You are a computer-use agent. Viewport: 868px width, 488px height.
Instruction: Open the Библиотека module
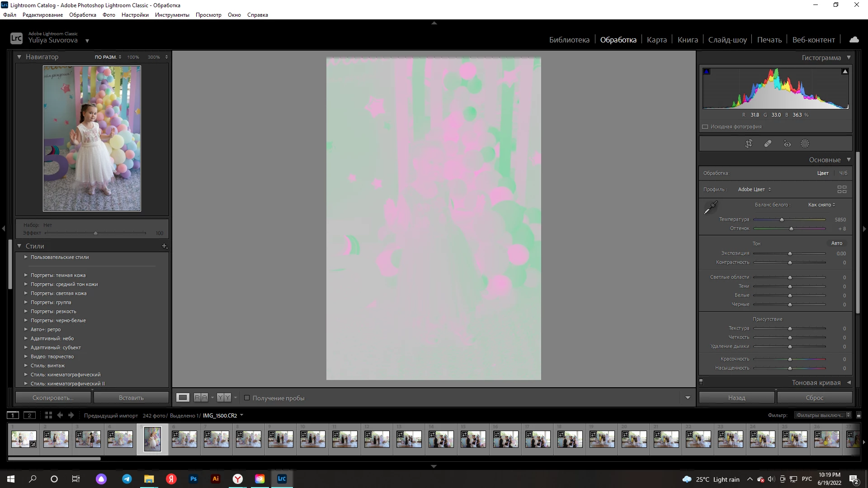pos(569,40)
